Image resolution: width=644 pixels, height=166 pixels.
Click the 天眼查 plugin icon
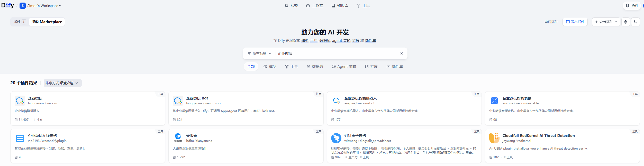point(178,138)
